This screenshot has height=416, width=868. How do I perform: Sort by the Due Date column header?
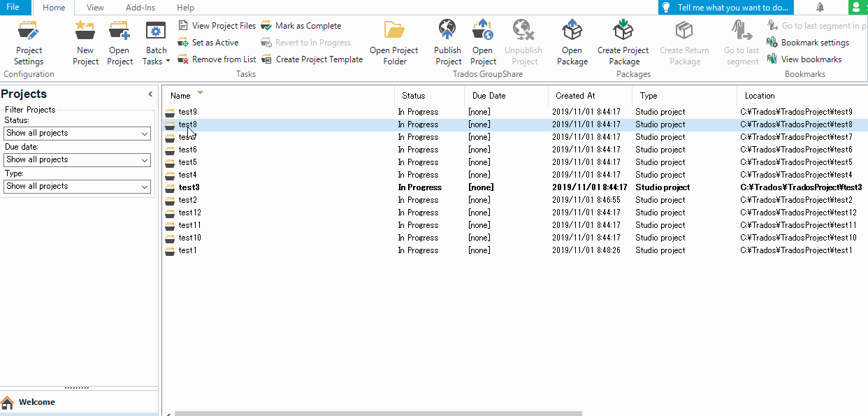point(506,96)
